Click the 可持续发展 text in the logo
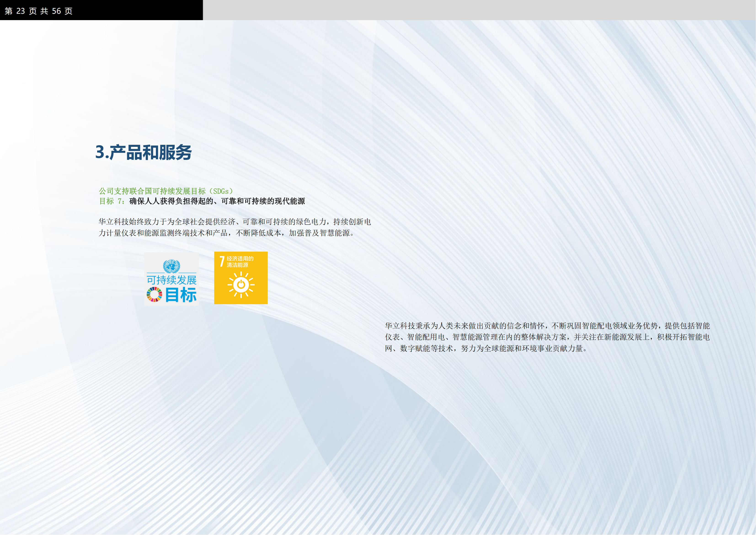 pyautogui.click(x=171, y=280)
